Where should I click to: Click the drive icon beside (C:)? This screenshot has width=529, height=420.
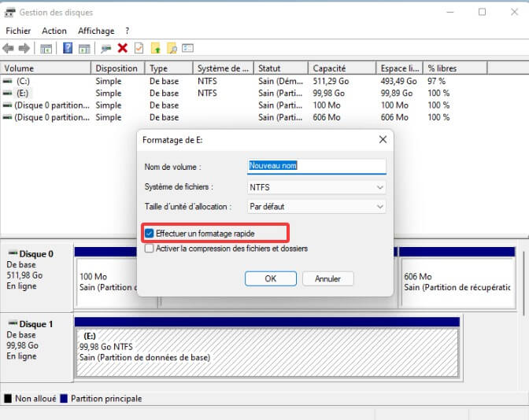(7, 81)
